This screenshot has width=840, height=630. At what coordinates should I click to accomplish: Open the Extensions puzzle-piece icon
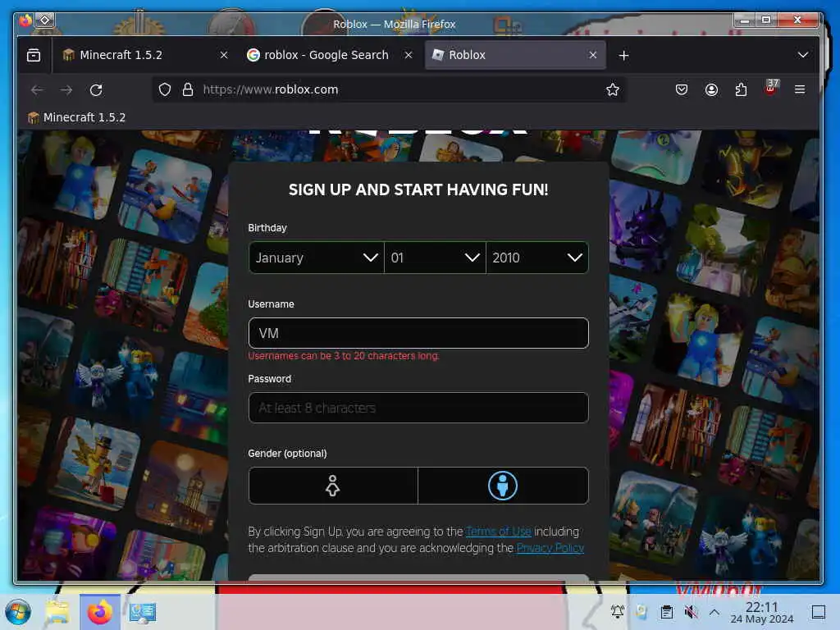(x=741, y=89)
